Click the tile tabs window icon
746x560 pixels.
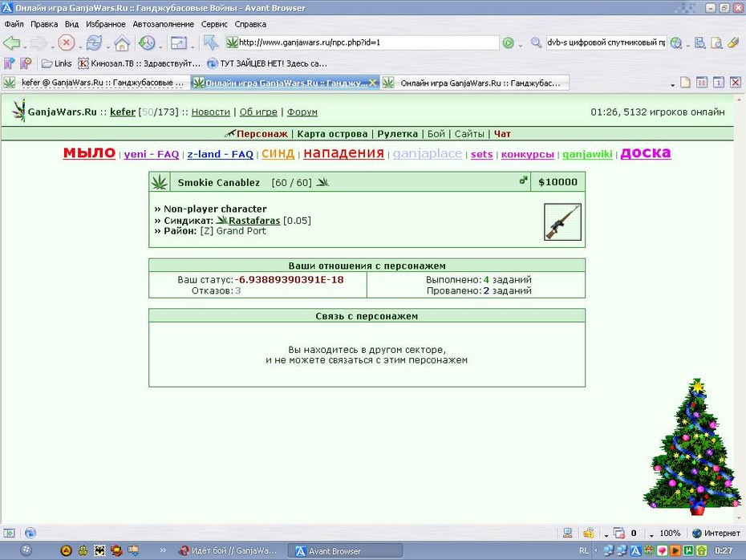[x=702, y=83]
